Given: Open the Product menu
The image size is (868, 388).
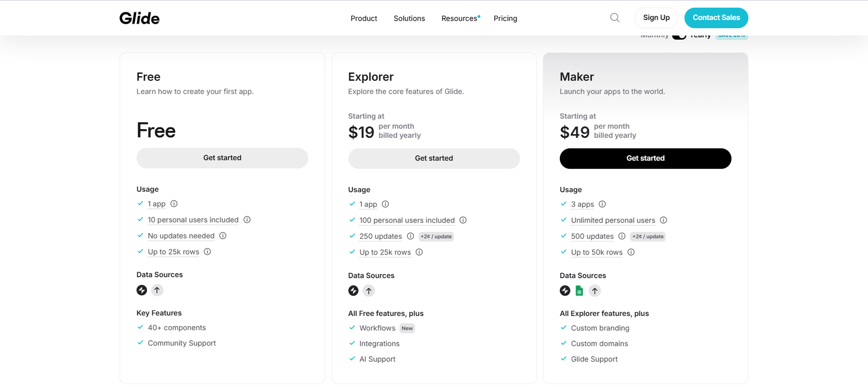Looking at the screenshot, I should (x=363, y=18).
